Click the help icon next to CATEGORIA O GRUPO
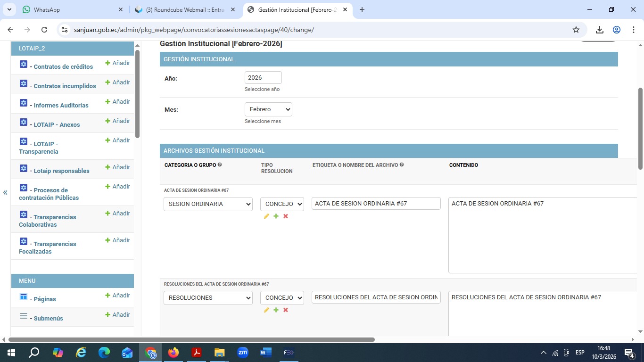The height and width of the screenshot is (362, 644). (x=220, y=165)
